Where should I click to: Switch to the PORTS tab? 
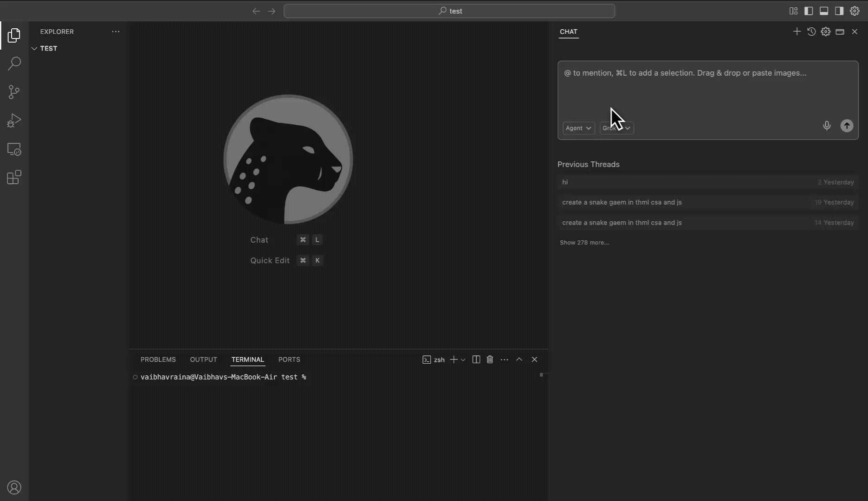point(289,360)
